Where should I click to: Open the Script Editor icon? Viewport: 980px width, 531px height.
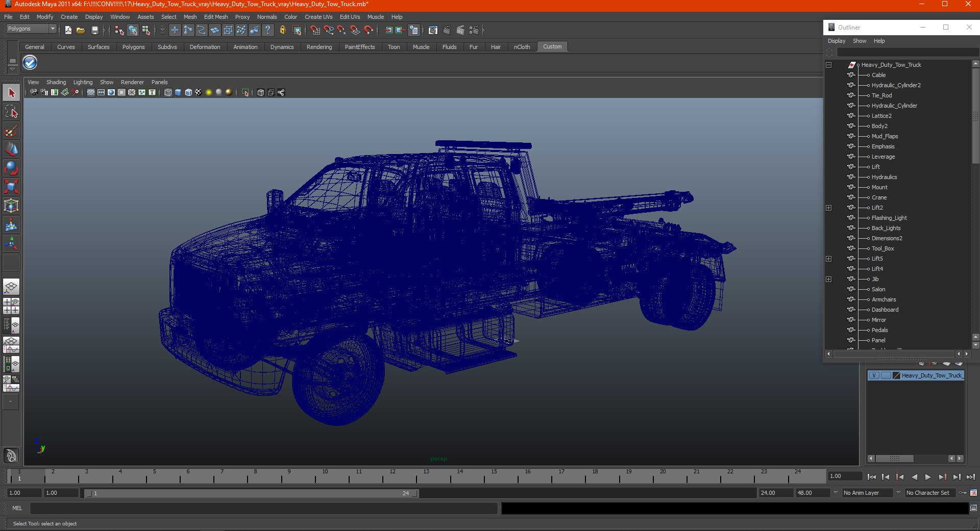(973, 508)
